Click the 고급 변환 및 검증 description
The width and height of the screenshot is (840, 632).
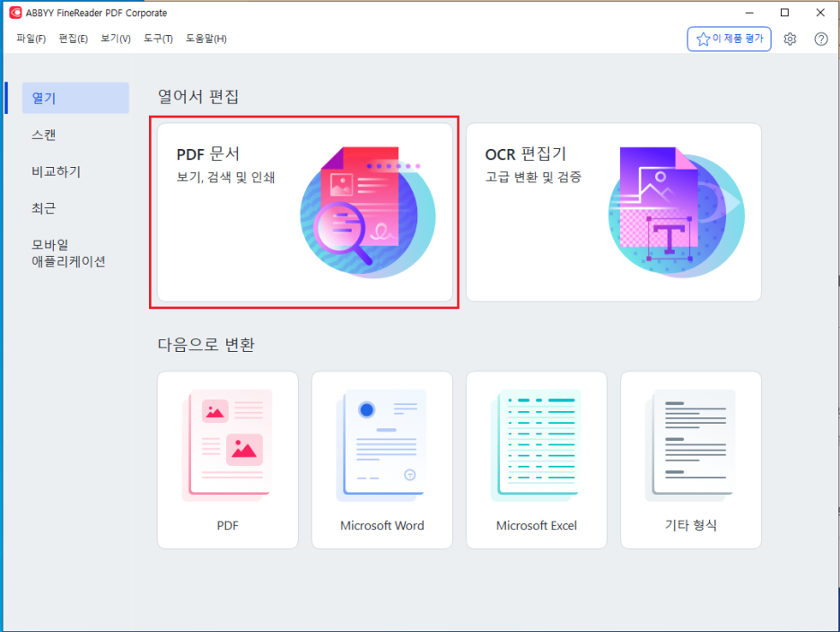pyautogui.click(x=533, y=178)
